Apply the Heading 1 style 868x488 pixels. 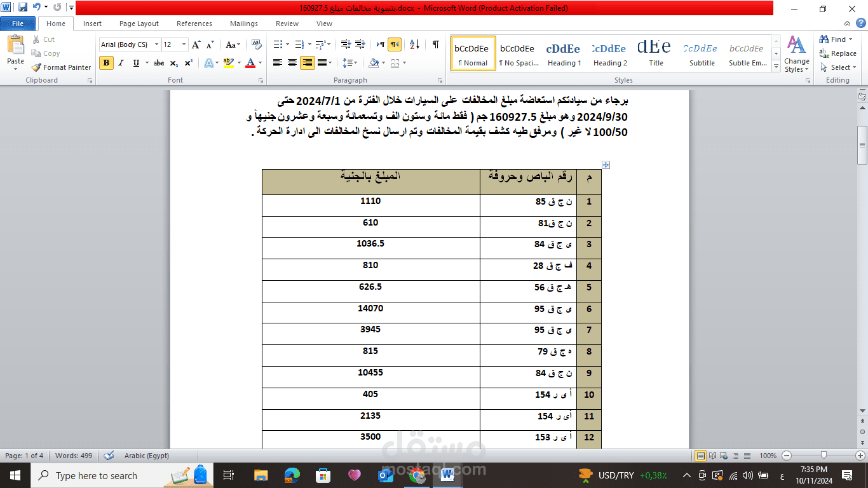(x=563, y=53)
